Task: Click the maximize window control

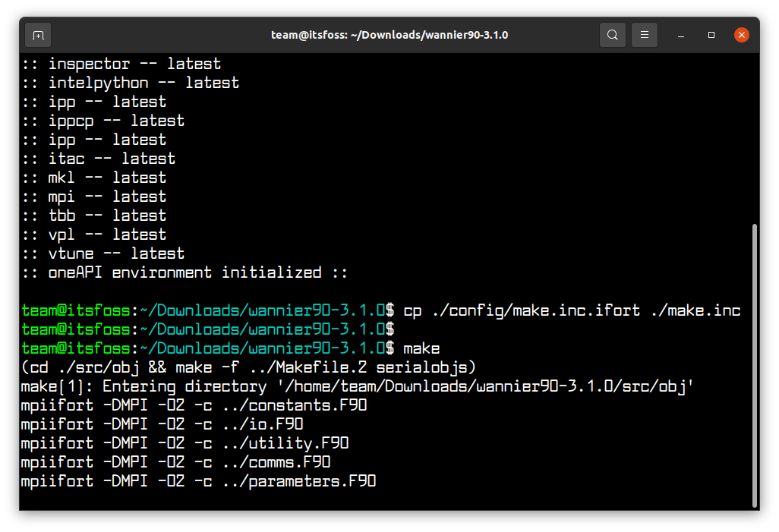Action: click(711, 35)
